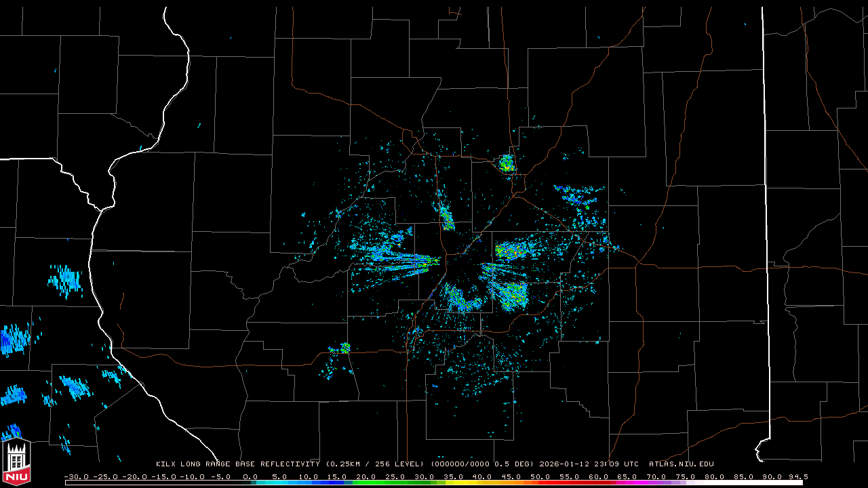This screenshot has width=868, height=488.
Task: Click the 35.0 scale label
Action: (453, 476)
